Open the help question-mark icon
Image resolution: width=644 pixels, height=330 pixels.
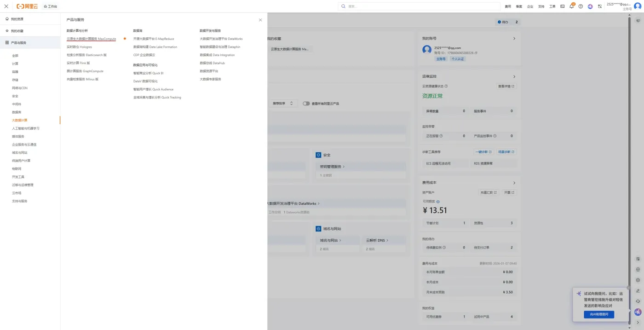click(x=581, y=6)
